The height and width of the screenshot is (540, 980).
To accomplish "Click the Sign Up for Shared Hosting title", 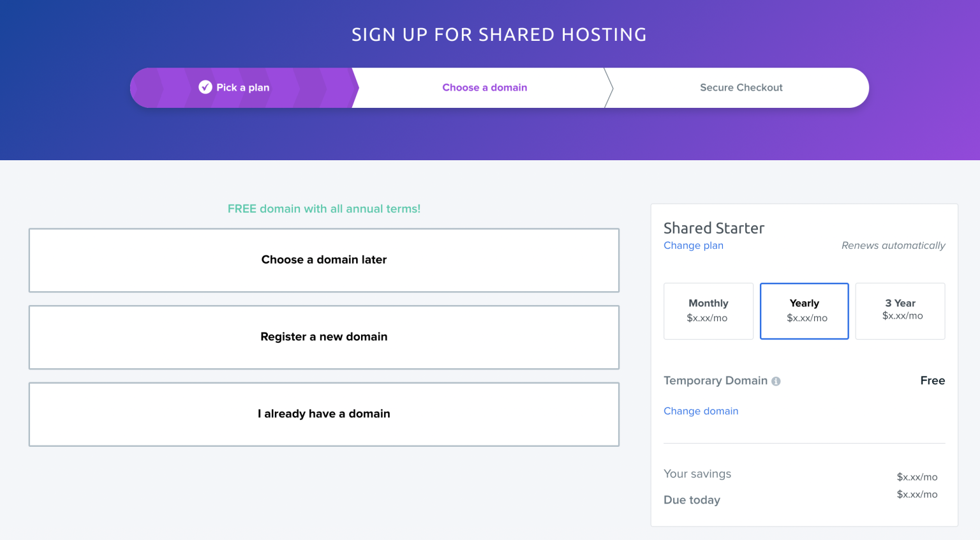I will 499,34.
